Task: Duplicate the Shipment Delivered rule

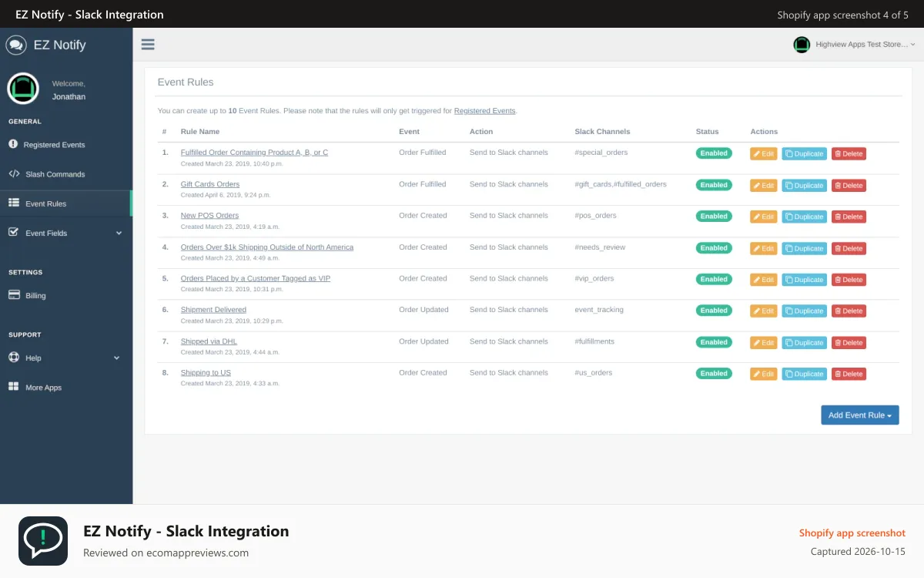Action: (804, 311)
